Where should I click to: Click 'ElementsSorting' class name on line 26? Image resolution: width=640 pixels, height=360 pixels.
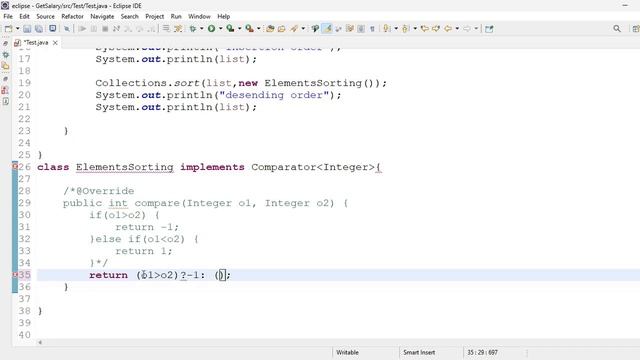coord(124,167)
